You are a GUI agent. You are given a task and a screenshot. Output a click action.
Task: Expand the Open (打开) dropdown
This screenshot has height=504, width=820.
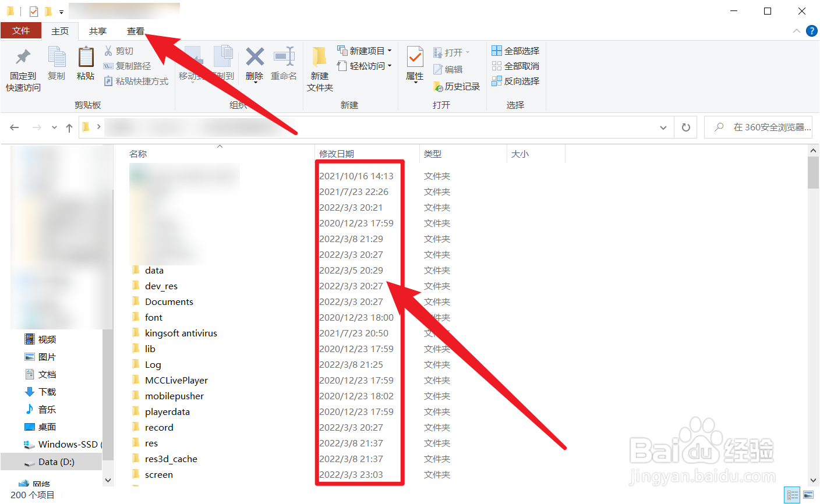click(467, 52)
